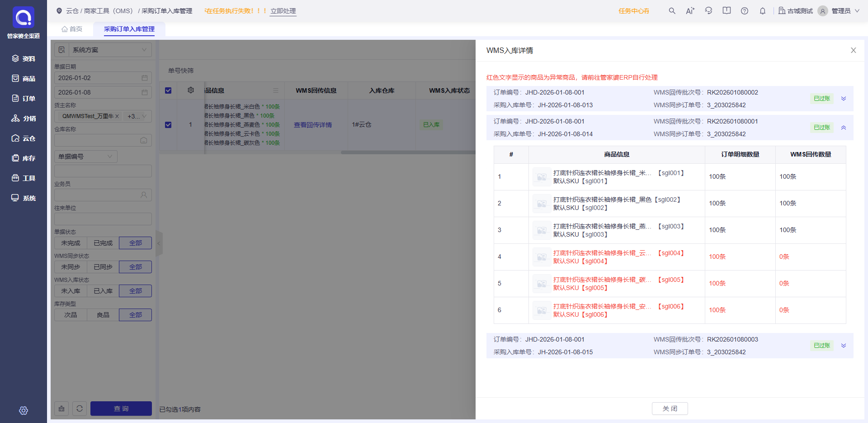This screenshot has height=423, width=868.
Task: Open the 货主名称 multi-select dropdown
Action: pos(103,116)
